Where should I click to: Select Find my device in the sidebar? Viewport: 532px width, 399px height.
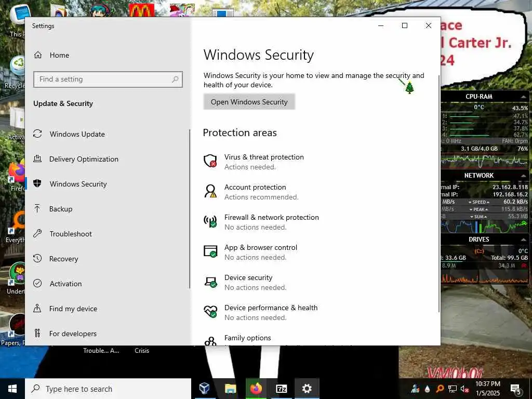click(x=107, y=309)
